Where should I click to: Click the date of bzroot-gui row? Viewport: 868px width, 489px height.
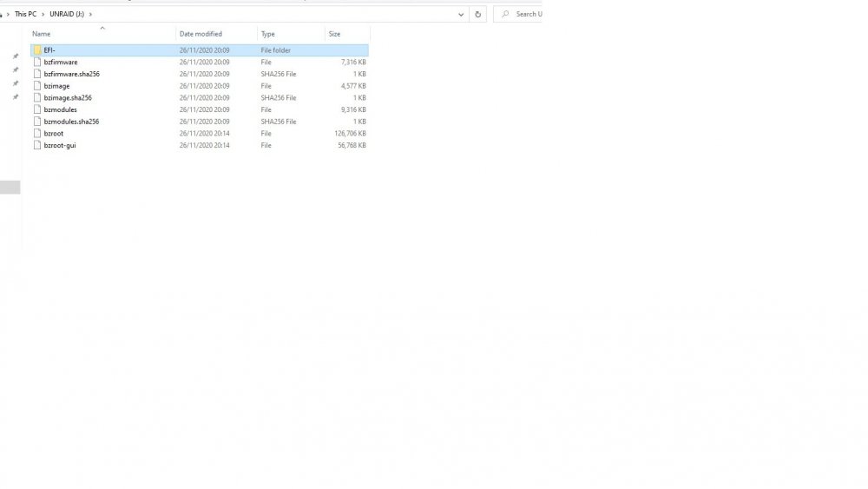pos(204,145)
